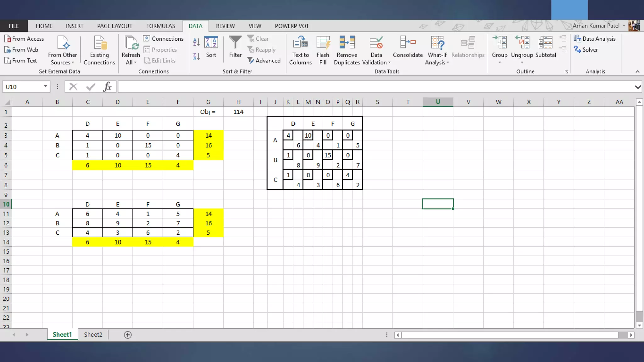The image size is (644, 362).
Task: Click the Connections button
Action: [163, 39]
